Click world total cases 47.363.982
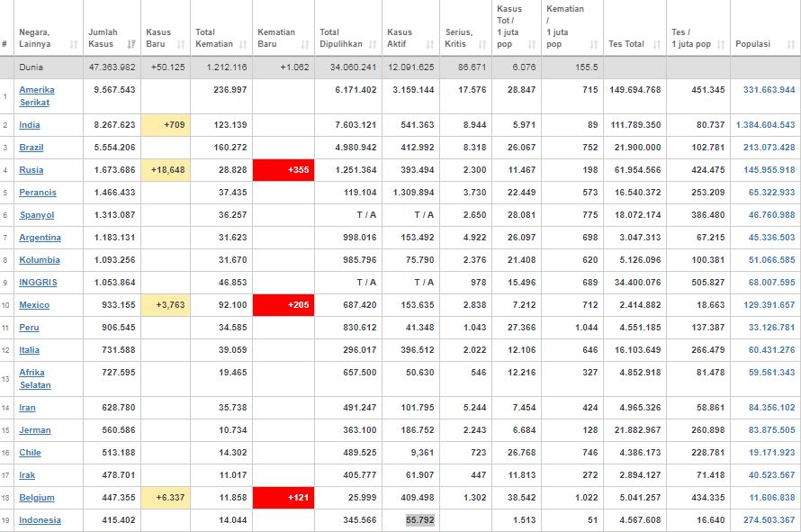801x532 pixels. 112,67
